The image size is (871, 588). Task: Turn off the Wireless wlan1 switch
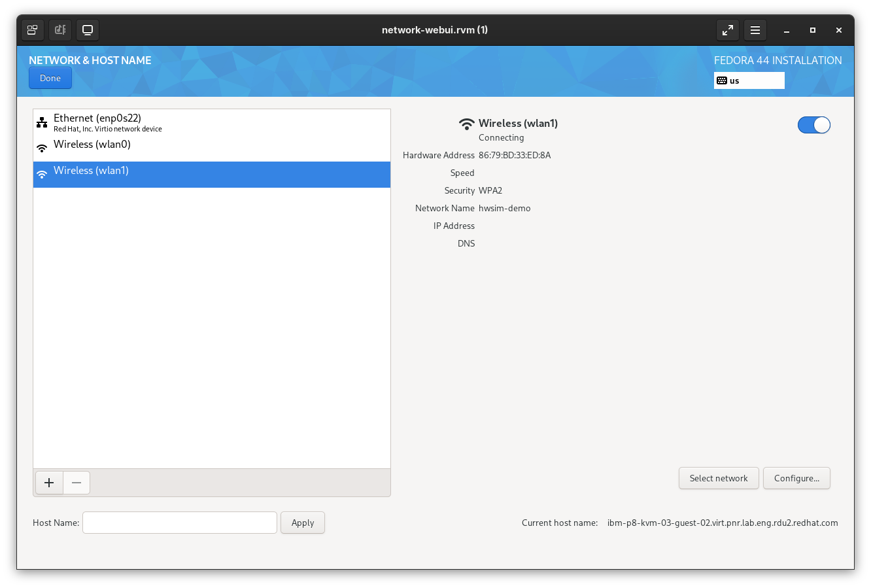[814, 125]
